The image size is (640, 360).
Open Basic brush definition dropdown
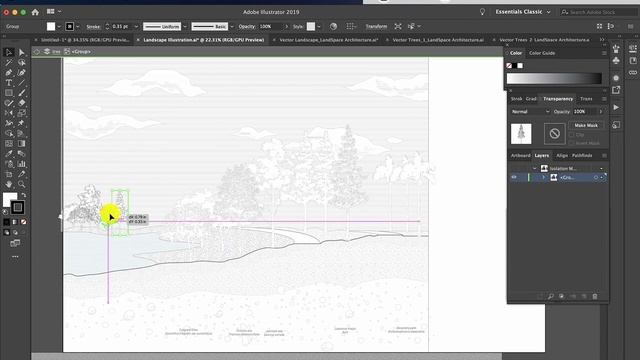232,27
